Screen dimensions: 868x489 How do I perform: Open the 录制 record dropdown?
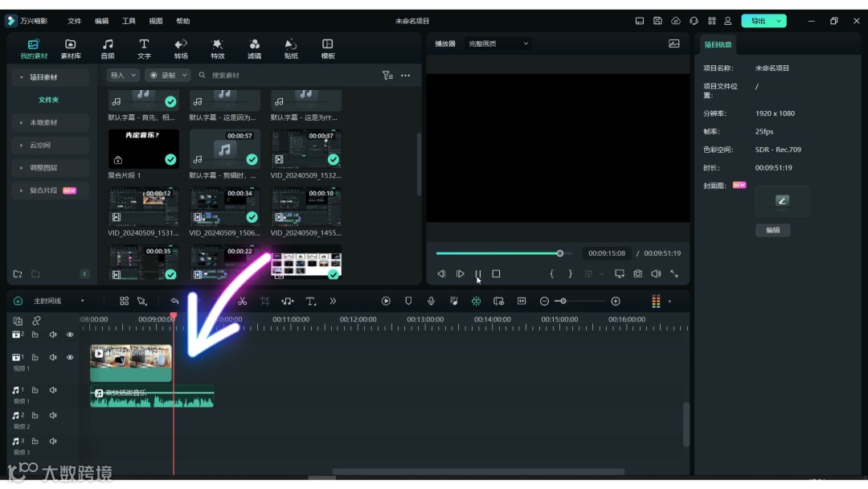[168, 76]
